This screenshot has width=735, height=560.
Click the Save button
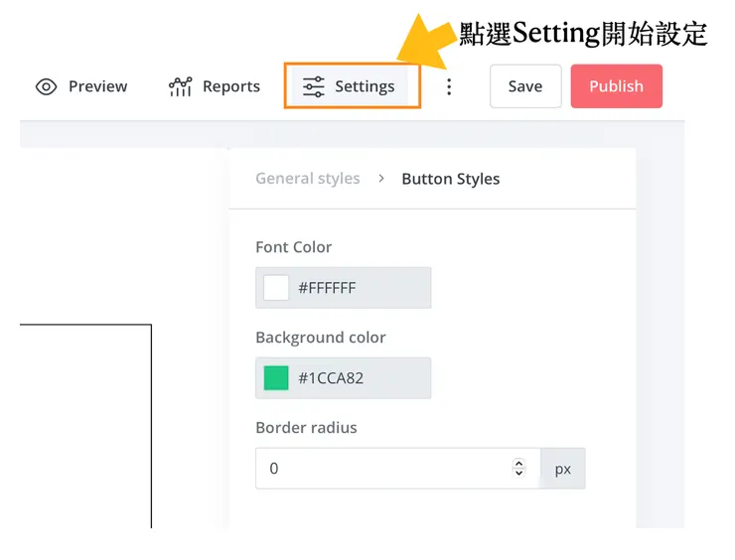(524, 86)
